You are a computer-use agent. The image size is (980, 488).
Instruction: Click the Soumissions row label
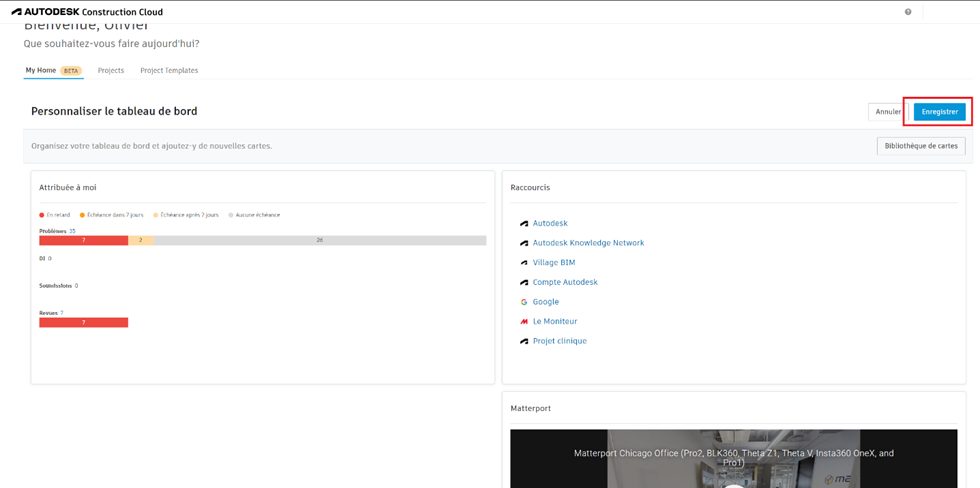coord(56,286)
